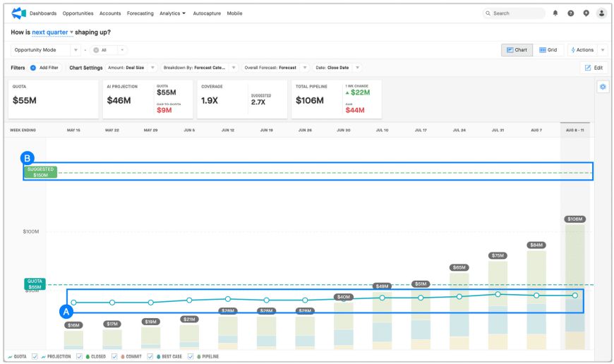This screenshot has width=614, height=364.
Task: Select the QUOTA $55M summary card
Action: (x=53, y=99)
